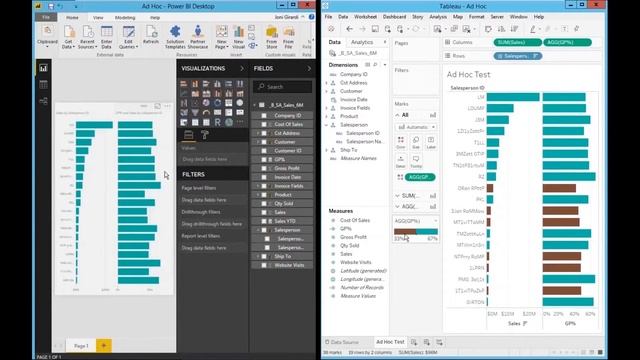
Task: Switch to Relationships view in Power BI sidebar
Action: (x=43, y=101)
